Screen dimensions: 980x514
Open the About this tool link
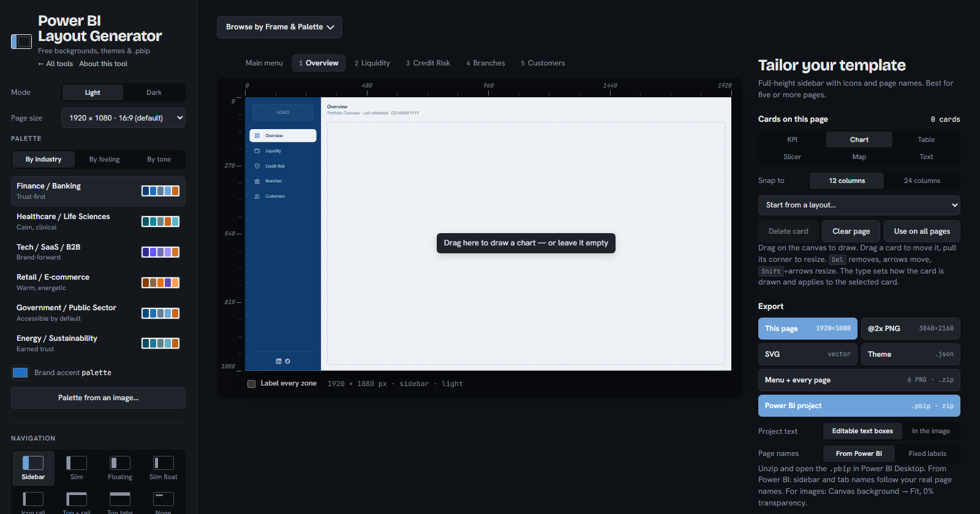pos(104,64)
